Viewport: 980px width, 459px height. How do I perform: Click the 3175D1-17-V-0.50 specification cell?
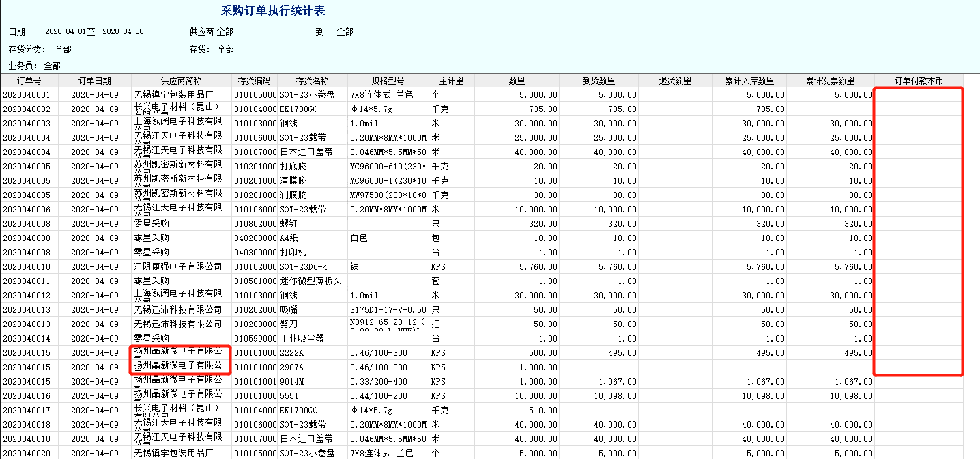(389, 310)
